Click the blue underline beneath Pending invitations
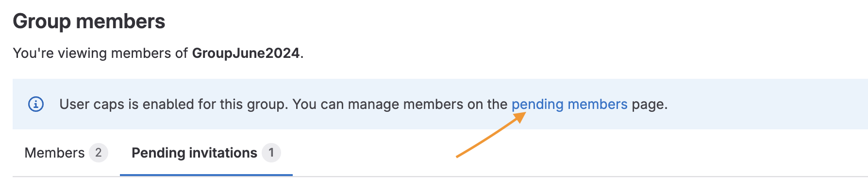Screen dimensions: 868x178 206,175
